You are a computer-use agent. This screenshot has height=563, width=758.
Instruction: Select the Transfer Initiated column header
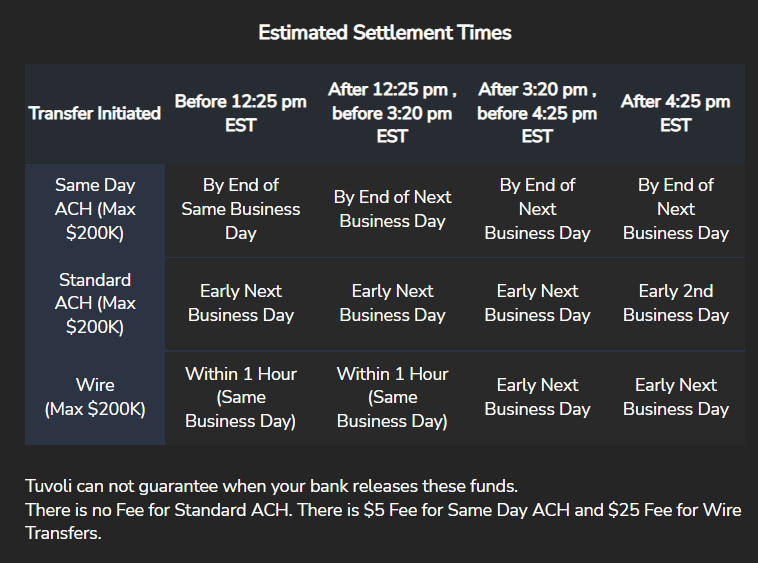click(95, 113)
